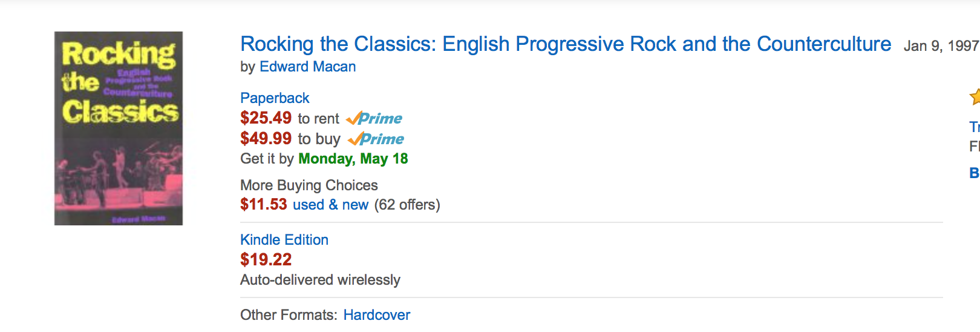Open the Rocking the Classics cover image

click(x=119, y=128)
